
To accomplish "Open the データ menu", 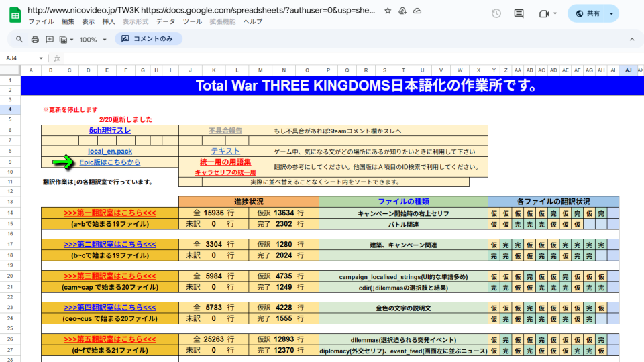I will coord(166,21).
